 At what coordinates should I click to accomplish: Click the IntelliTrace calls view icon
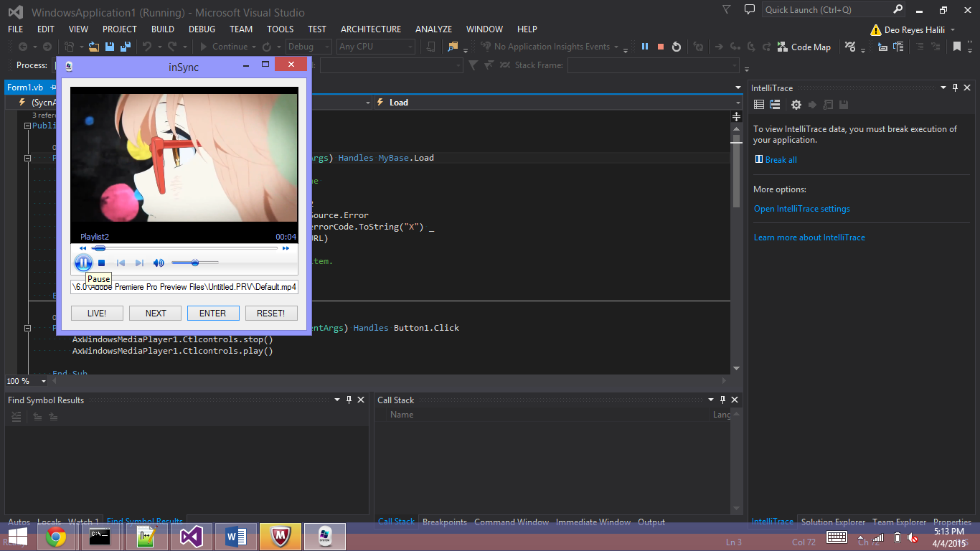coord(775,105)
